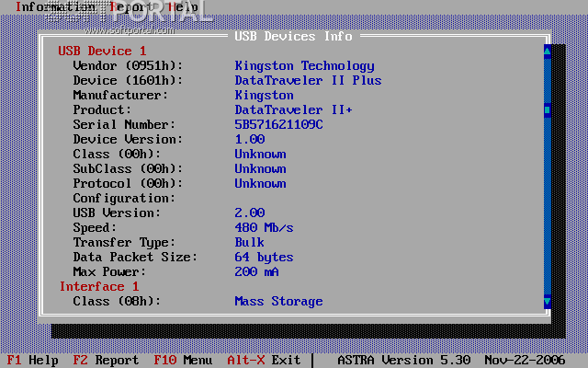Click F2 Report in the bottom bar
This screenshot has height=368, width=588.
(x=106, y=360)
